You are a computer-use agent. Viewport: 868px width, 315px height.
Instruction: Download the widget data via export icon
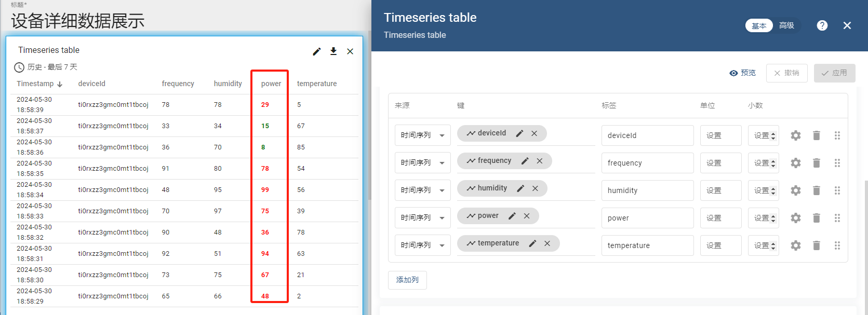coord(333,51)
